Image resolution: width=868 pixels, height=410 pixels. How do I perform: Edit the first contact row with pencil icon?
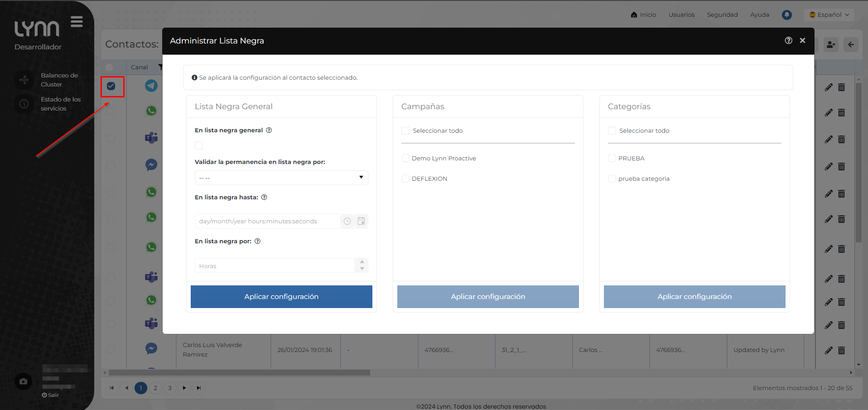pos(829,87)
